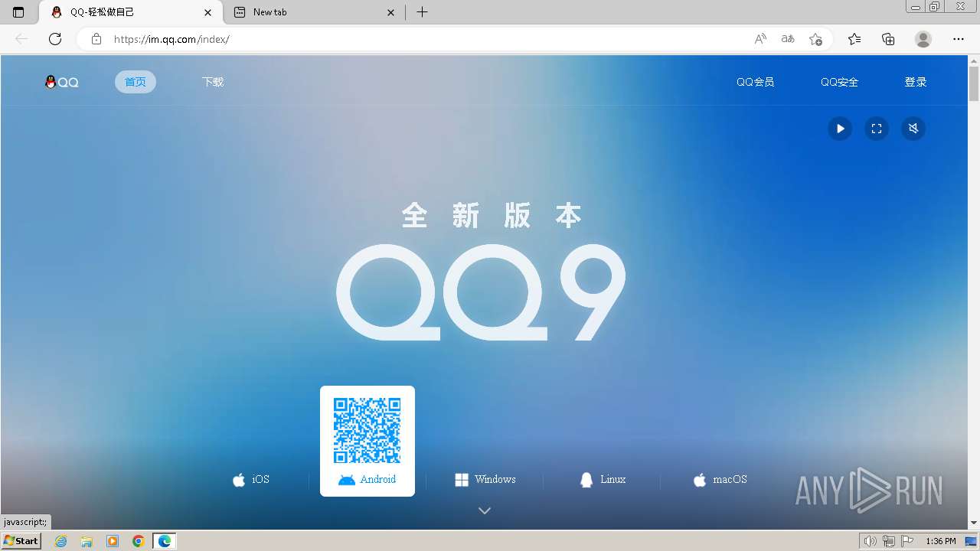Open the 下载 navigation item
980x551 pixels.
(213, 82)
